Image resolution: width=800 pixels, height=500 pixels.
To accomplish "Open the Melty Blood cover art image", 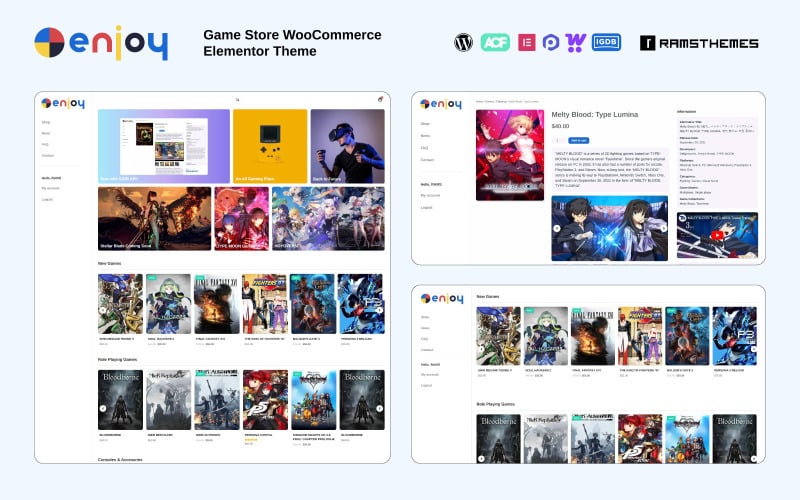I will click(x=509, y=155).
